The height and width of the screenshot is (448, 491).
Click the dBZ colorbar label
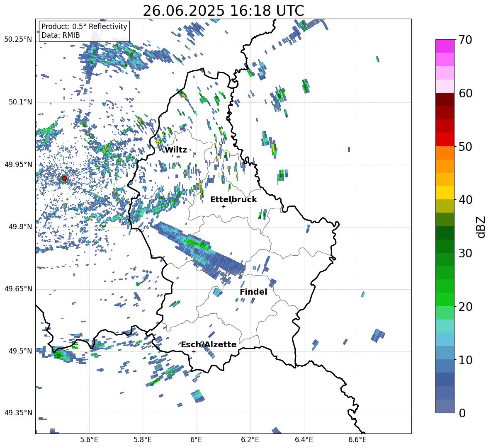pyautogui.click(x=481, y=227)
